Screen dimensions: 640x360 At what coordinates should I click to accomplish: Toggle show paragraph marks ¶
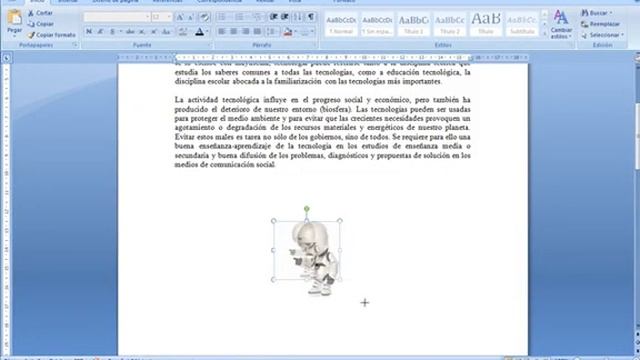(311, 17)
